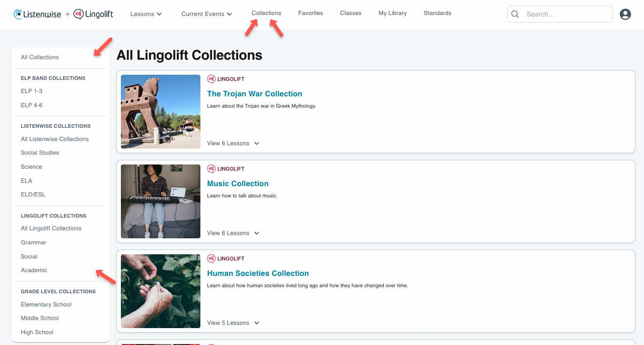The image size is (644, 345).
Task: Show Elementary School collections
Action: point(46,305)
